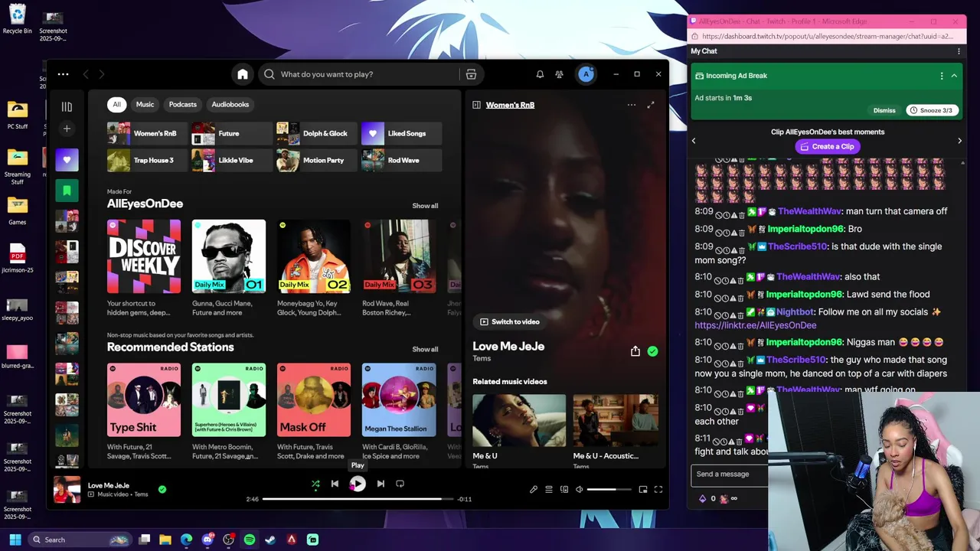The image size is (980, 551).
Task: Collapse Your Library sidebar icon
Action: coord(67,107)
